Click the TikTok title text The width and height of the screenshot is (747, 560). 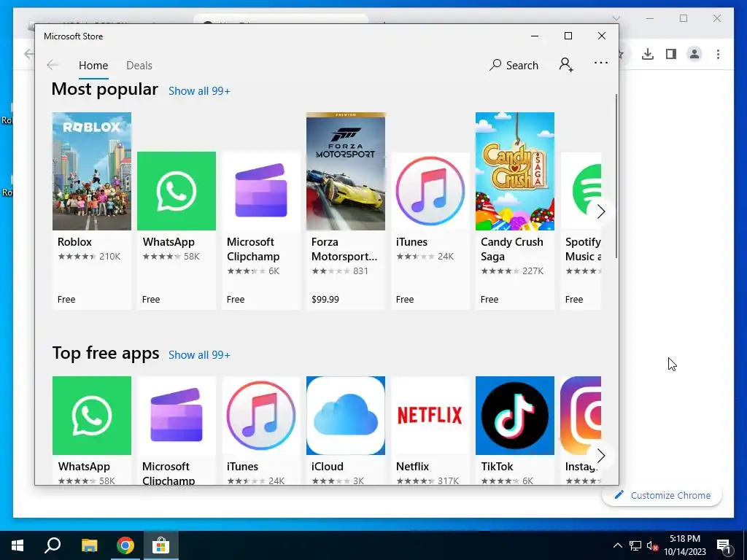[497, 467]
